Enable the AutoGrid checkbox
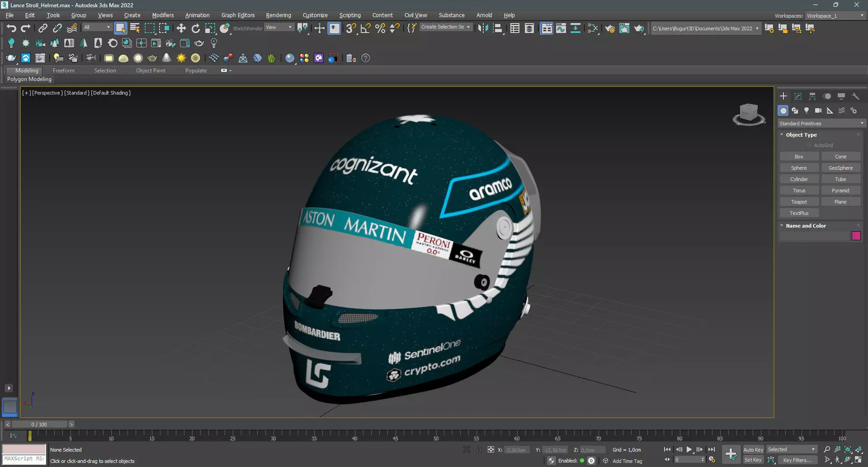The image size is (868, 467). point(809,145)
